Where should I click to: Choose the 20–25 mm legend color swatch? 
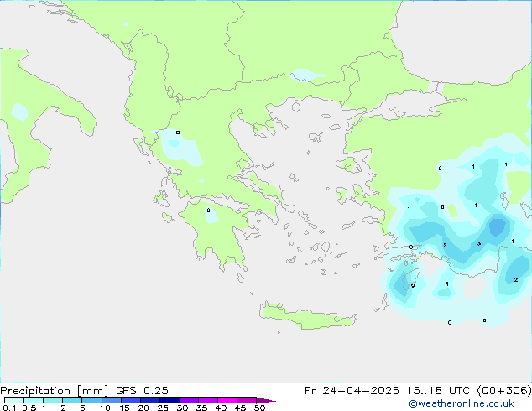[x=149, y=400]
